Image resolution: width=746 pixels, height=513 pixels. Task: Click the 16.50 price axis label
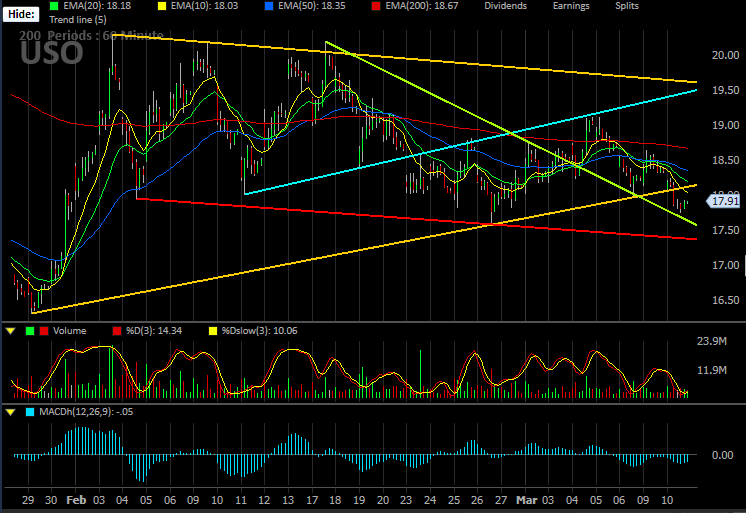pos(726,300)
